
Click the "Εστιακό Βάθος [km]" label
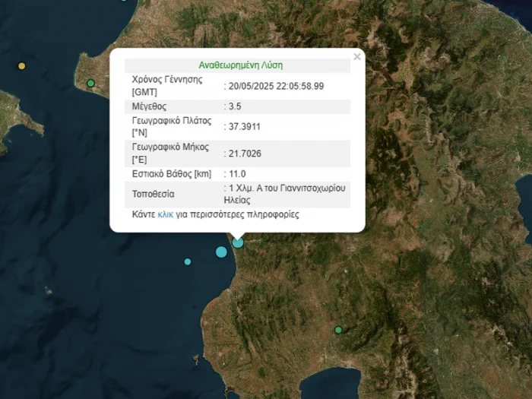tap(172, 174)
